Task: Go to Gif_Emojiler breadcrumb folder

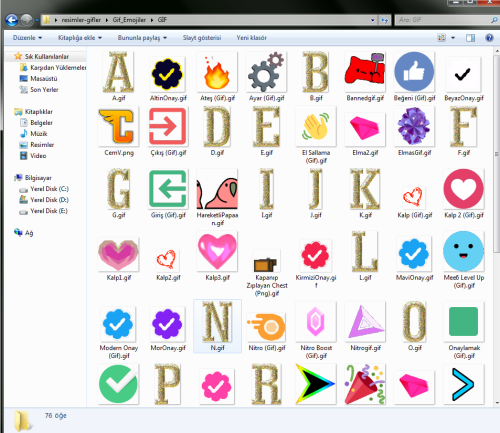Action: [129, 20]
